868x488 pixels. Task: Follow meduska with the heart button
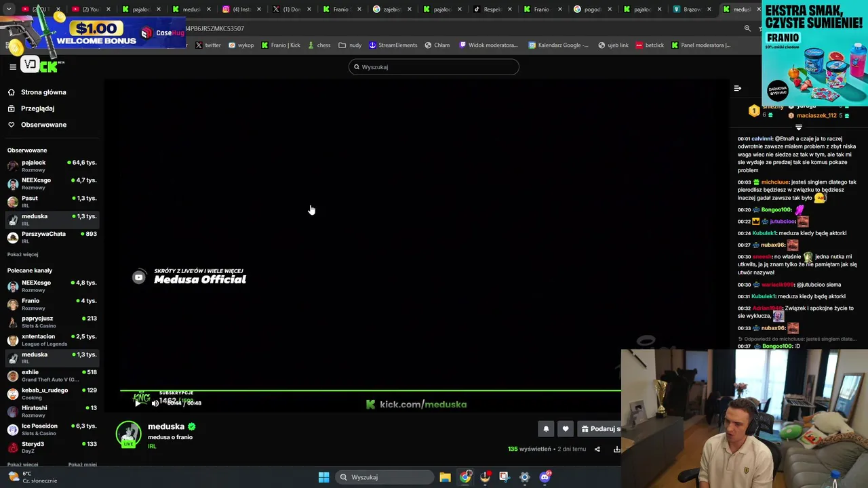click(566, 428)
